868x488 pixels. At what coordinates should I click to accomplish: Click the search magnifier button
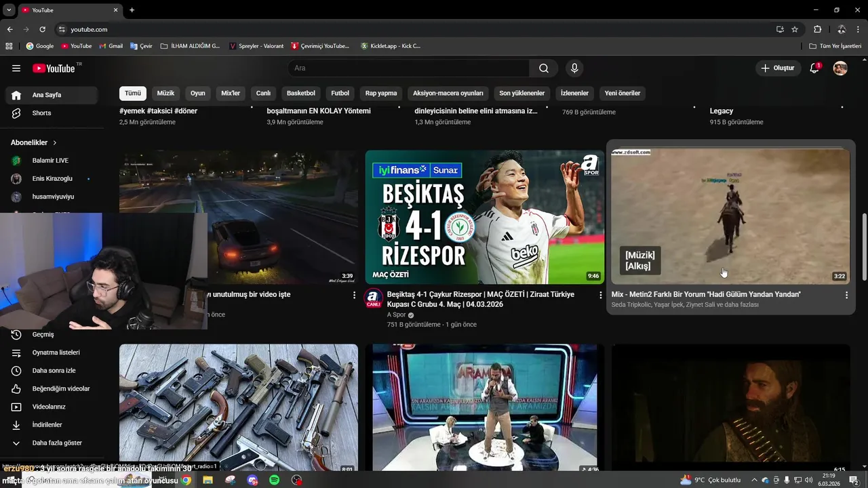(x=544, y=68)
